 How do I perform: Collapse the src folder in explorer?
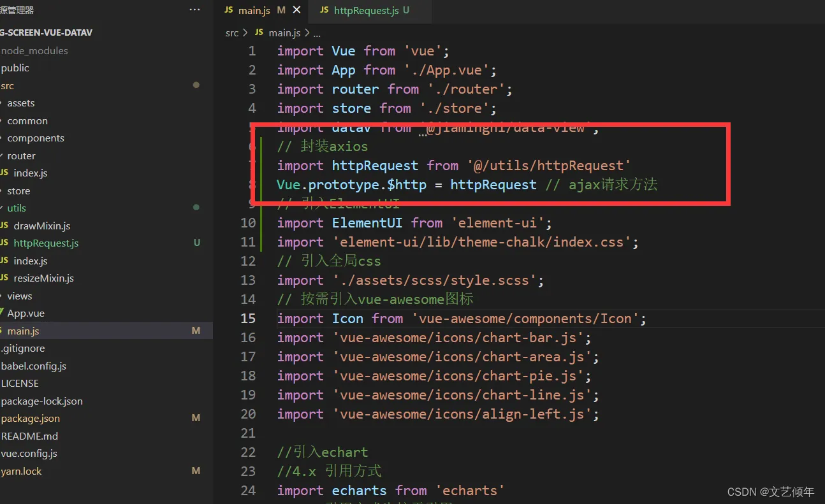[7, 85]
